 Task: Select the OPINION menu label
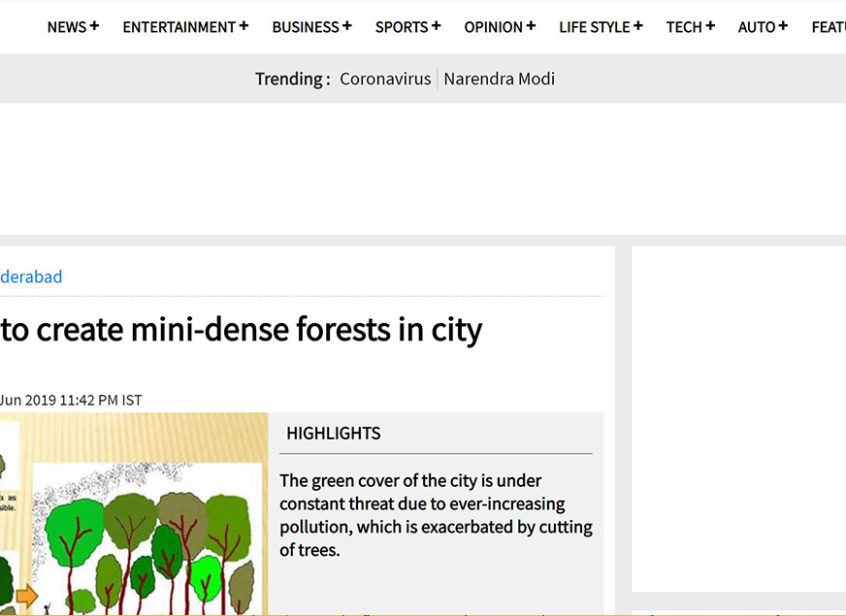pos(493,27)
